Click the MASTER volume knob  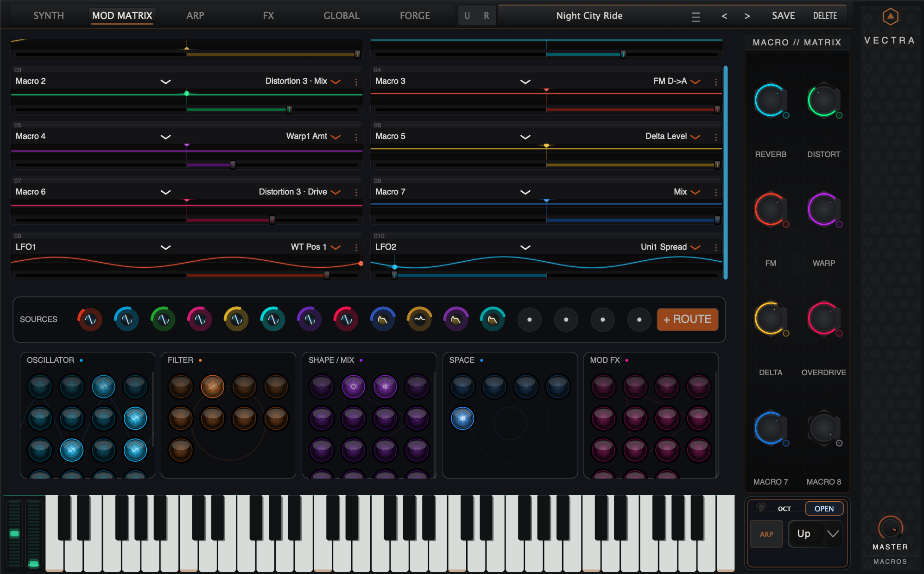click(890, 528)
